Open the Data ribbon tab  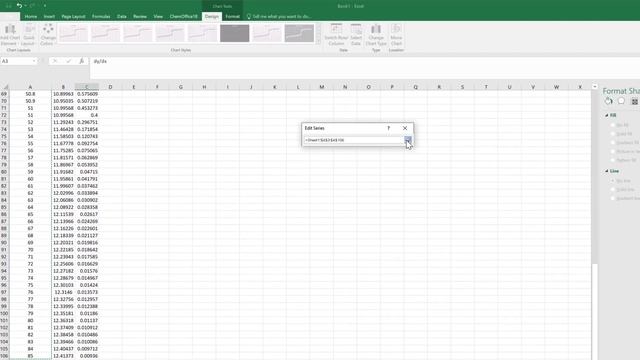122,16
